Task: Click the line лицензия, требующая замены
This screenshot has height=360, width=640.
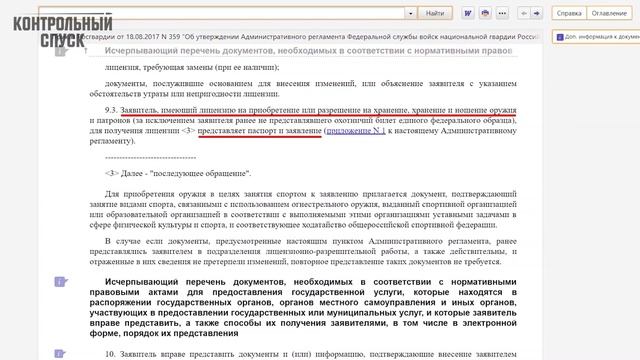Action: pos(192,67)
